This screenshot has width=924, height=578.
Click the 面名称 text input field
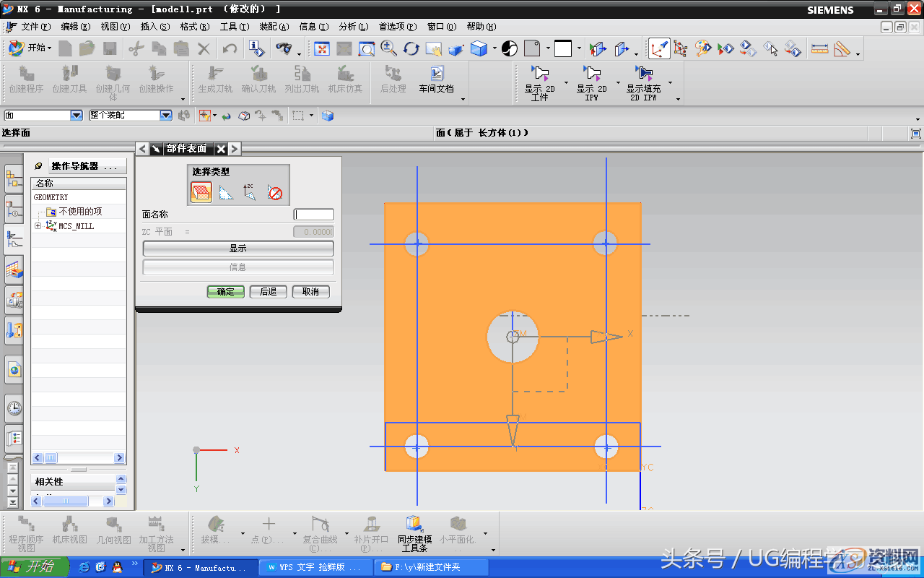point(314,215)
